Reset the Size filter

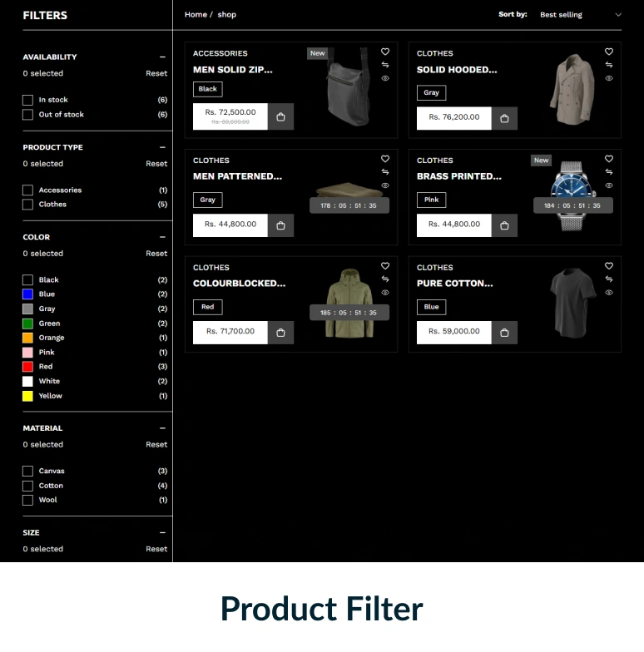156,549
